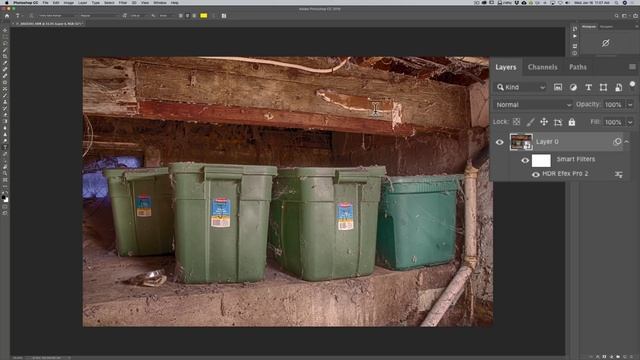This screenshot has height=360, width=640.
Task: Click the smart filter indicator on Layer 0
Action: click(617, 142)
